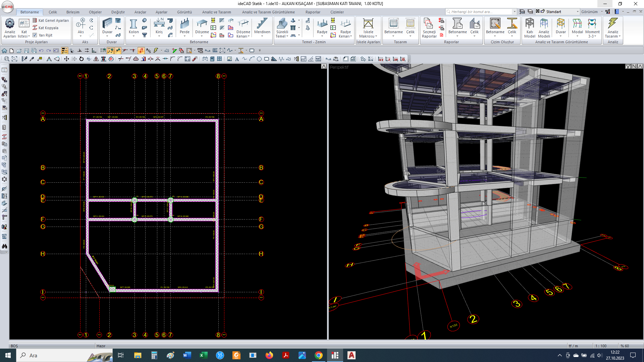
Task: Open Google Chrome from the taskbar
Action: [x=319, y=355]
